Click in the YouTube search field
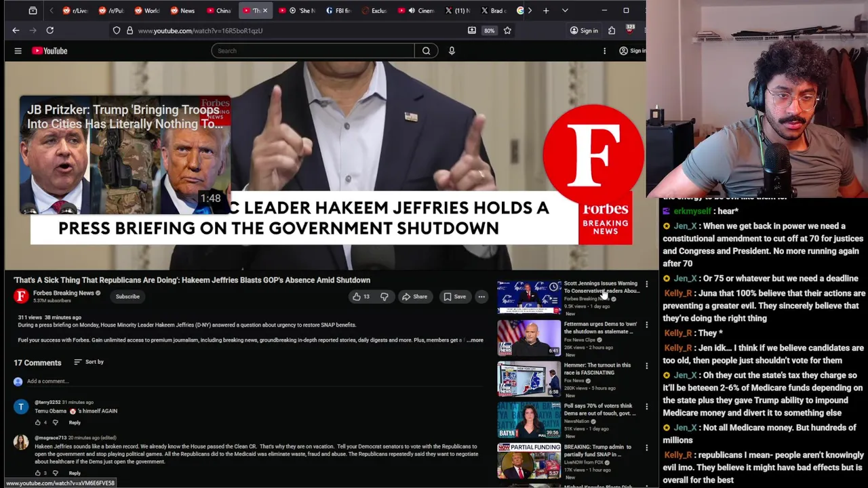The image size is (868, 488). click(x=313, y=51)
